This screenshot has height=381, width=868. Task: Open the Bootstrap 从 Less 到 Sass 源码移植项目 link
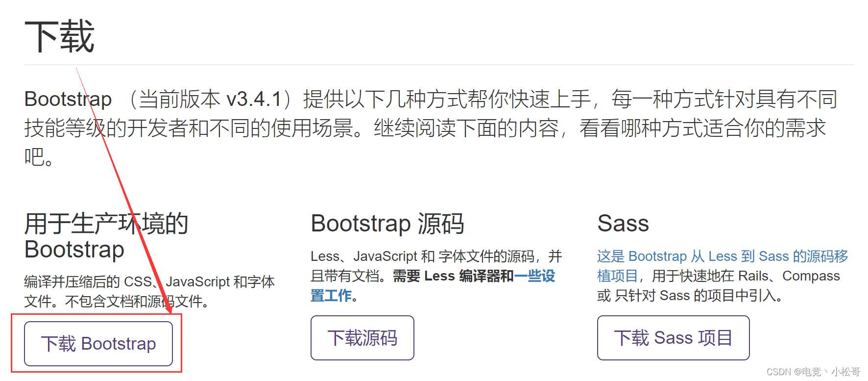tap(723, 266)
